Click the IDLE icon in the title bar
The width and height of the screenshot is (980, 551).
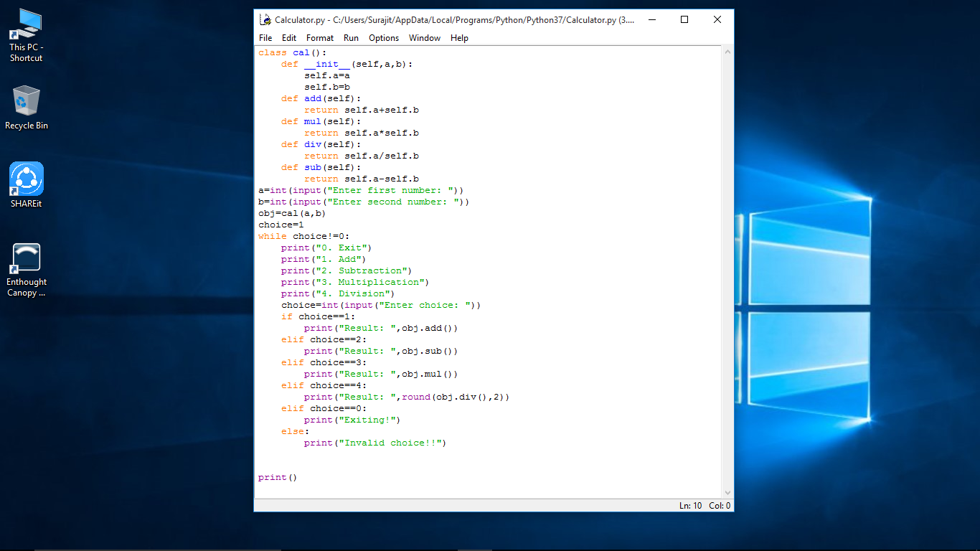pos(263,19)
